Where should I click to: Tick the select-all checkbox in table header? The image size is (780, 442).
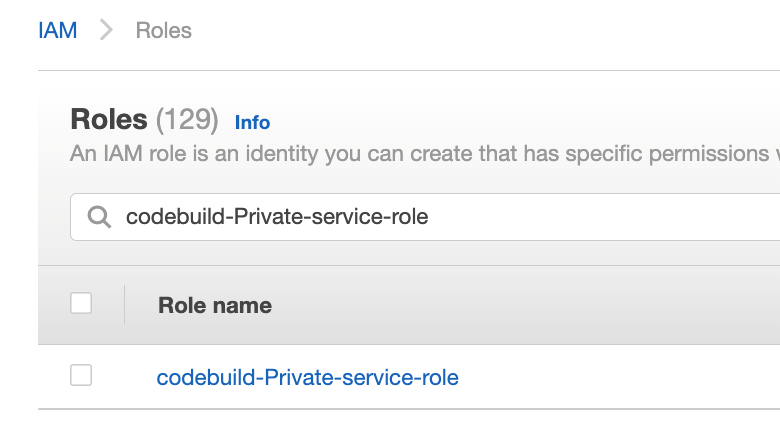point(81,303)
